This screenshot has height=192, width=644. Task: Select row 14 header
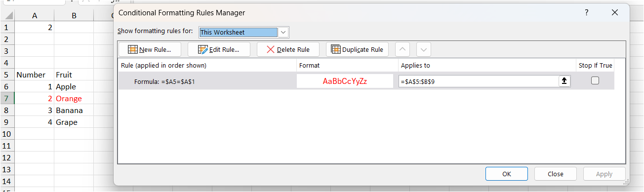tap(7, 182)
